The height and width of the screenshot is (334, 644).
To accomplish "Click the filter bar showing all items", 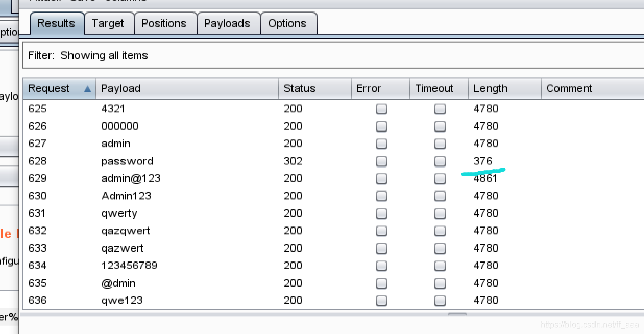I will (334, 55).
